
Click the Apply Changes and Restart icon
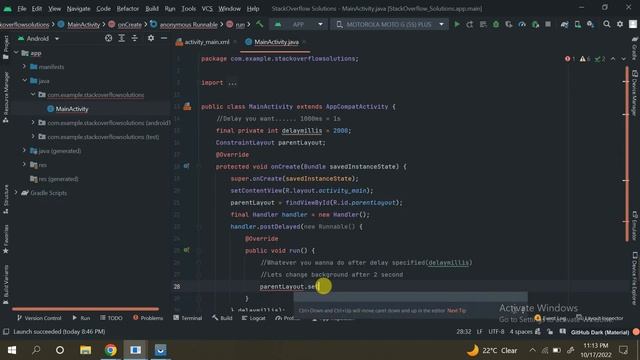pyautogui.click(x=470, y=24)
